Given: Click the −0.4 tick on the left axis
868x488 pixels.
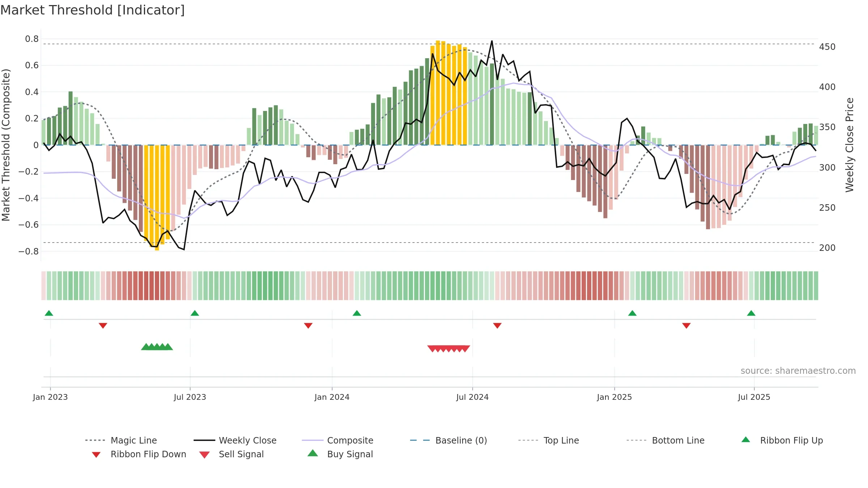Looking at the screenshot, I should (29, 198).
